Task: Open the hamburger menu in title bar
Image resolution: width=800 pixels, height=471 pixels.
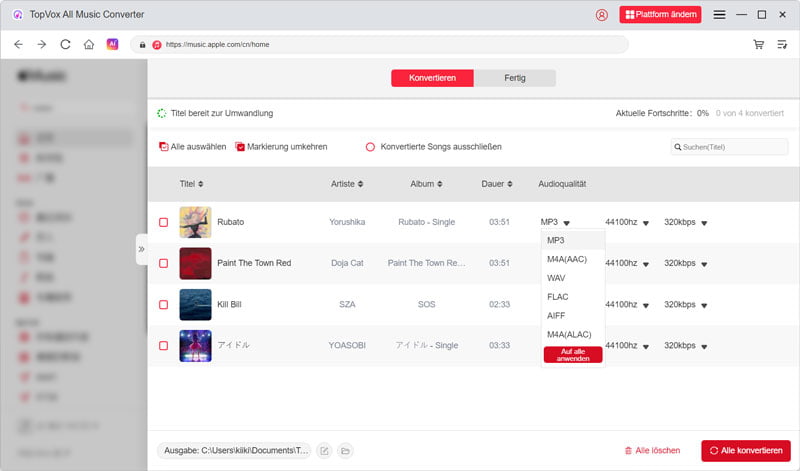Action: coord(719,15)
